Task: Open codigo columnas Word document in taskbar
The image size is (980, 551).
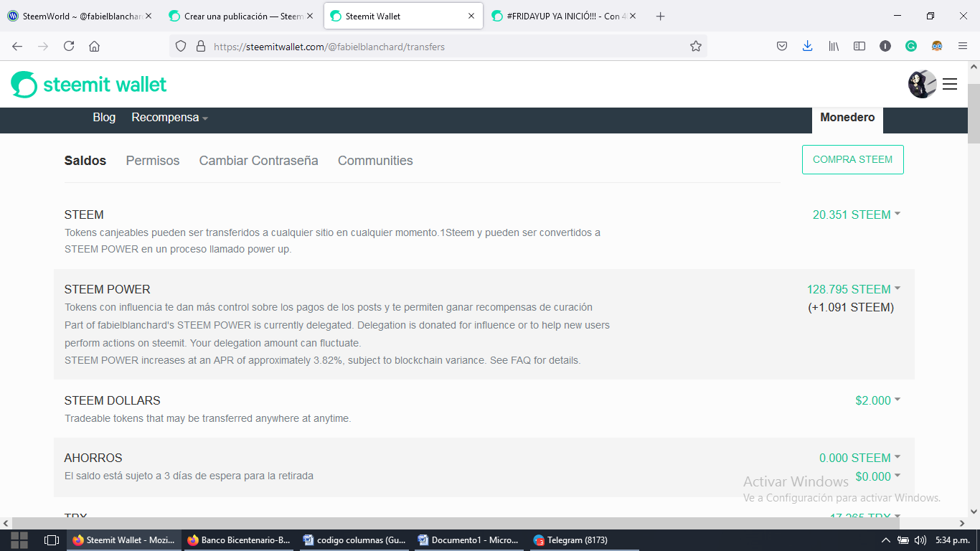Action: (354, 540)
